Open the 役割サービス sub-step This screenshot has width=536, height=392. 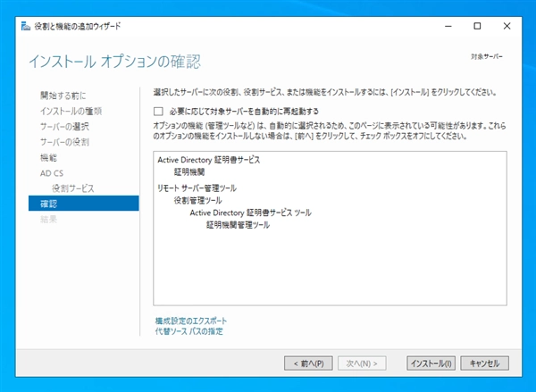(x=73, y=188)
